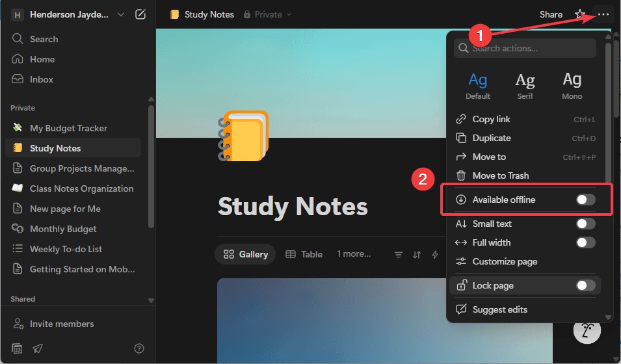Toggle Full width on
Image resolution: width=621 pixels, height=364 pixels.
pyautogui.click(x=585, y=242)
